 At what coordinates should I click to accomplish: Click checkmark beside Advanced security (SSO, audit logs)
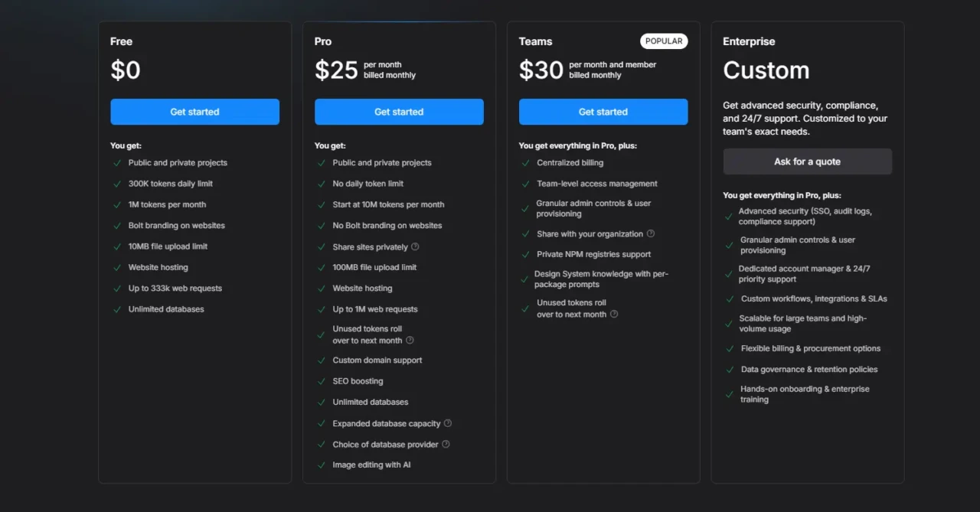729,217
